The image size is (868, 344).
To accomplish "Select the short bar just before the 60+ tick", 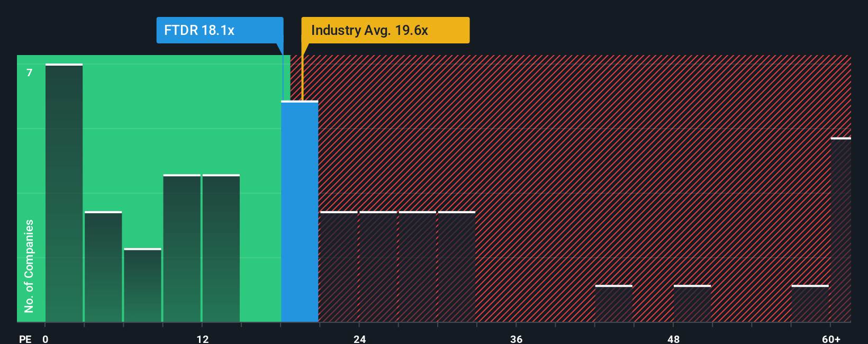I will coord(810,303).
